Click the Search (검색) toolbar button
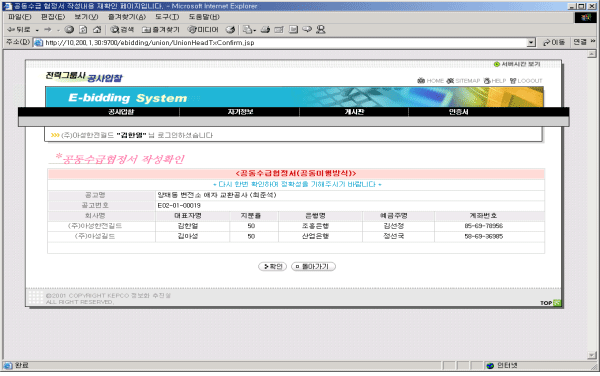The width and height of the screenshot is (600, 376). tap(122, 29)
